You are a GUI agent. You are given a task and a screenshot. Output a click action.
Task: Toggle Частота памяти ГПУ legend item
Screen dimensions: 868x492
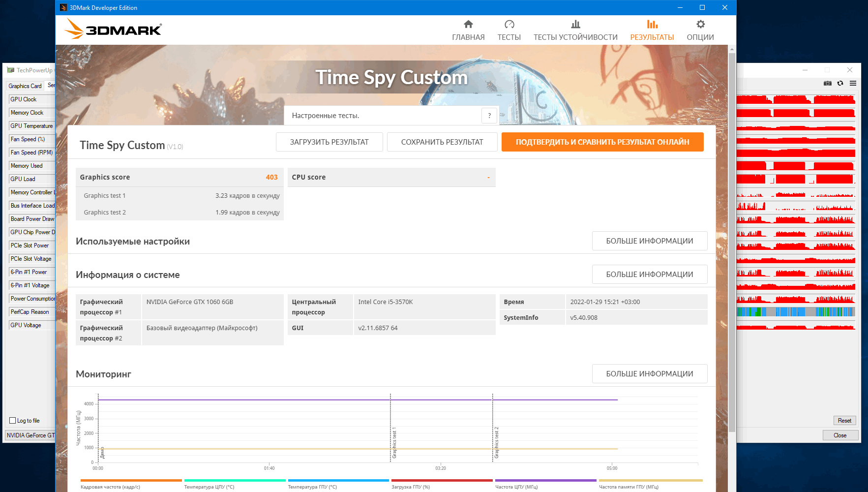651,484
